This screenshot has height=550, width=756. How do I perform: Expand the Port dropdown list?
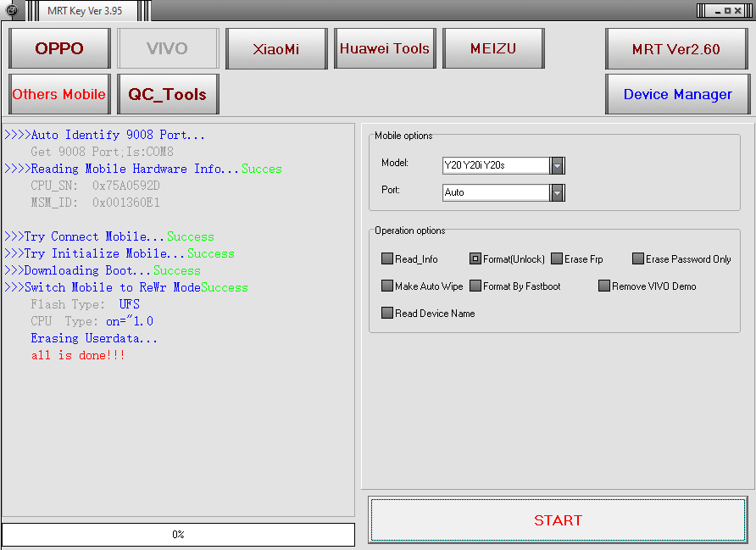pos(557,192)
